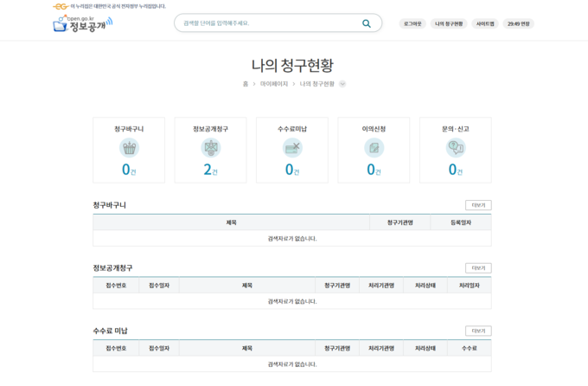Click the 0건 count under 수수료미납
The width and height of the screenshot is (588, 386).
[292, 170]
